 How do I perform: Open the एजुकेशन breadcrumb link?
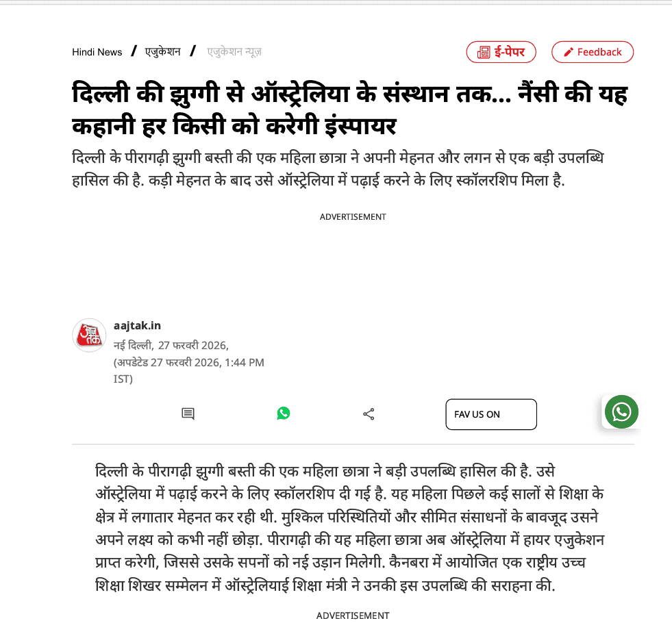162,52
